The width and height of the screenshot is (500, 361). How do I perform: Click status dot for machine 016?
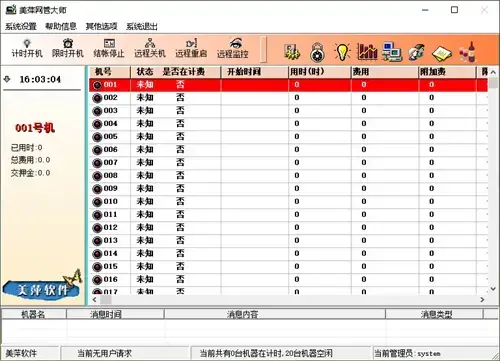pyautogui.click(x=97, y=280)
